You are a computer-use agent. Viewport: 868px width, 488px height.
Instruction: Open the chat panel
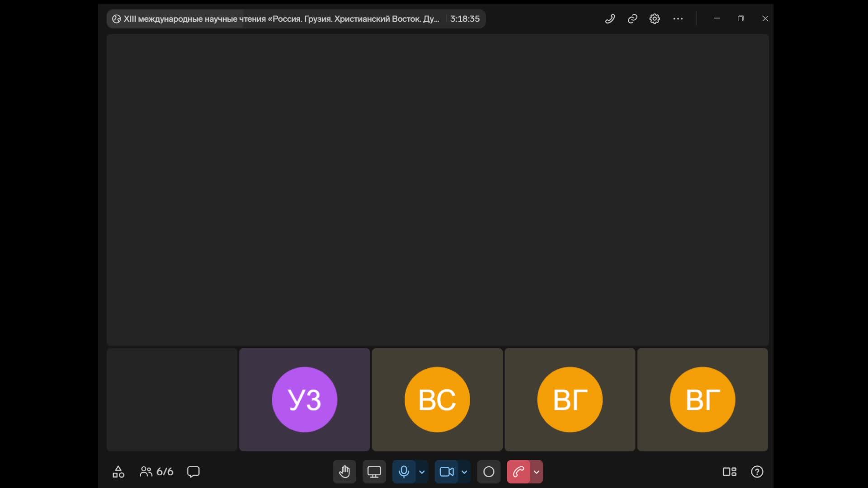coord(193,472)
